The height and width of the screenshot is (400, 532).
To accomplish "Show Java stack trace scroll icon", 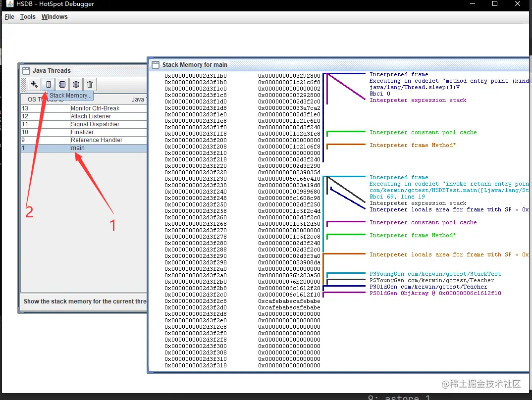I will click(62, 84).
